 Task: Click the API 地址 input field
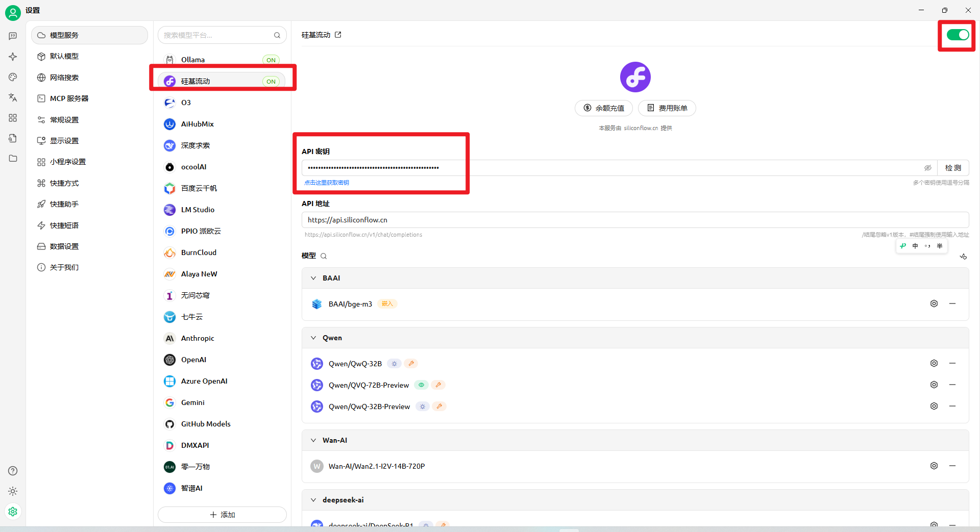click(x=635, y=220)
